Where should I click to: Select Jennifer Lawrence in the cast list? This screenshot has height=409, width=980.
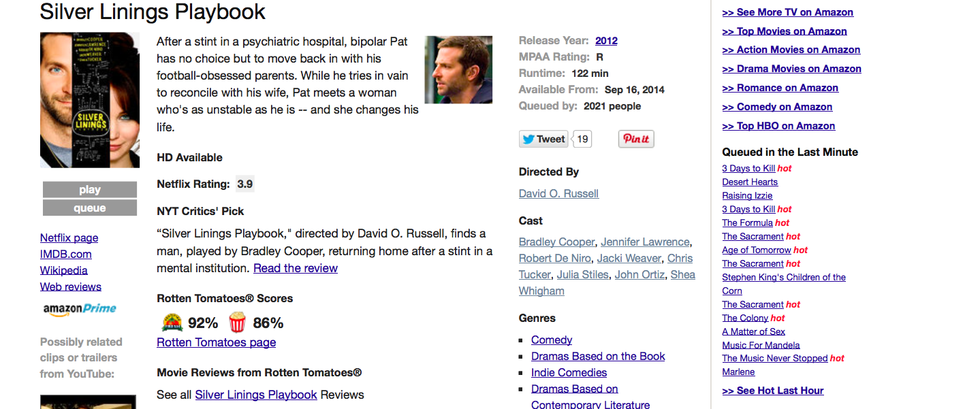645,242
